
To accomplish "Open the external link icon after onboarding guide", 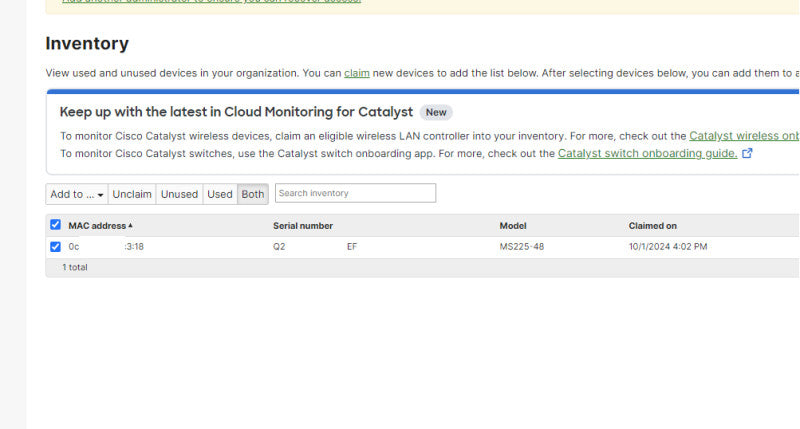I will (x=747, y=153).
